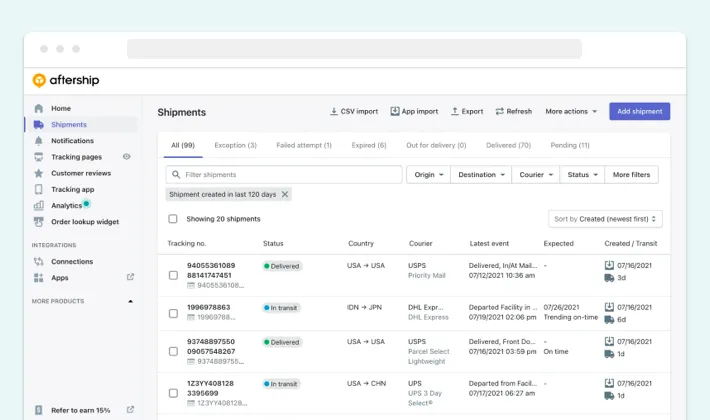
Task: Click tracking number 1Z3YY408128 3395699
Action: (x=210, y=388)
